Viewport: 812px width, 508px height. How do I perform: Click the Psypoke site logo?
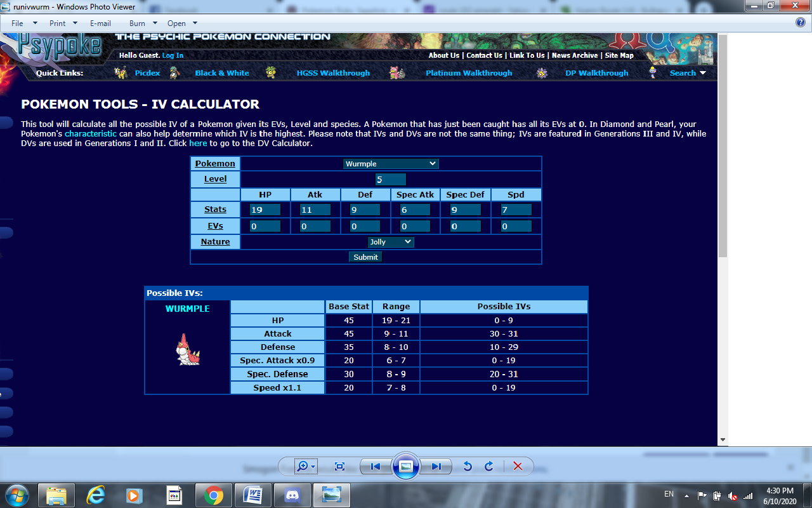(x=57, y=46)
